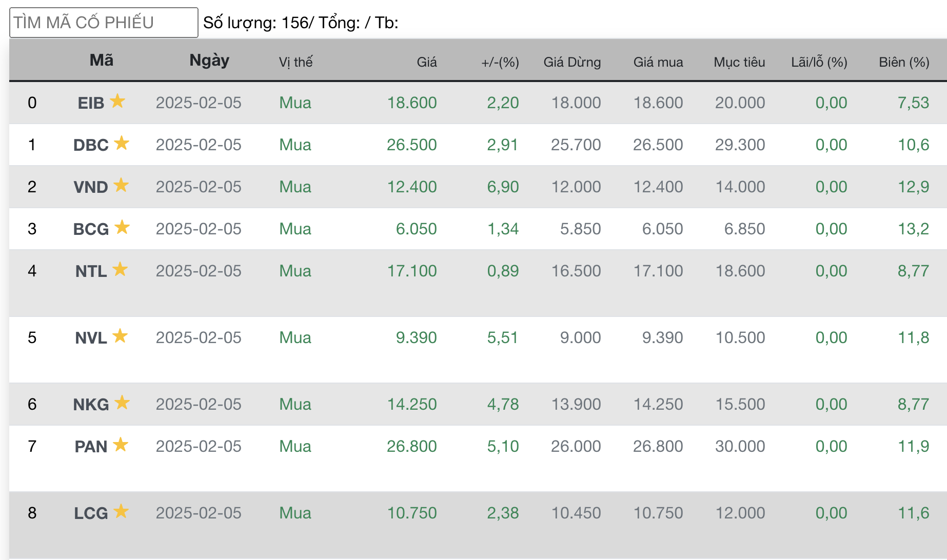Sort by Biên (%) column header
947x560 pixels.
[904, 62]
